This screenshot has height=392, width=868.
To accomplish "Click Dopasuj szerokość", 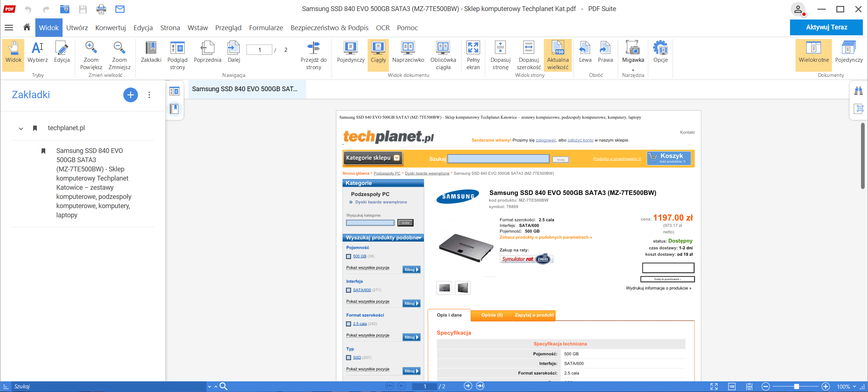I will point(529,55).
